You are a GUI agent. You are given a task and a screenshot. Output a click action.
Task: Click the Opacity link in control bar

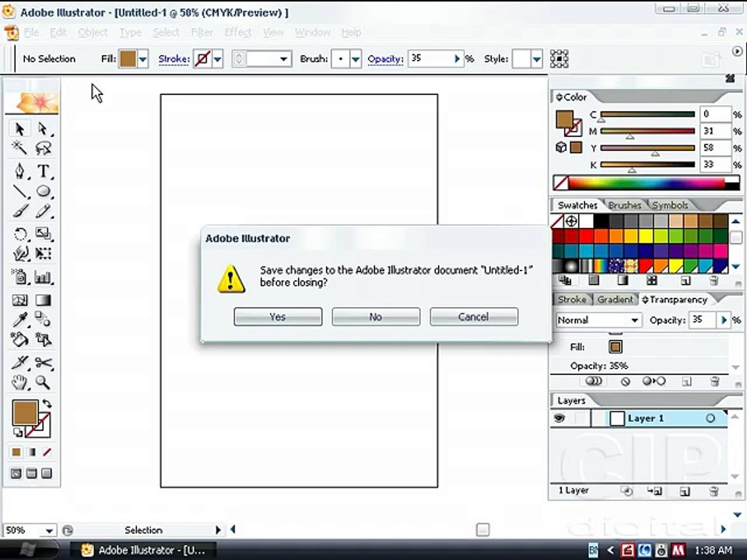coord(385,59)
